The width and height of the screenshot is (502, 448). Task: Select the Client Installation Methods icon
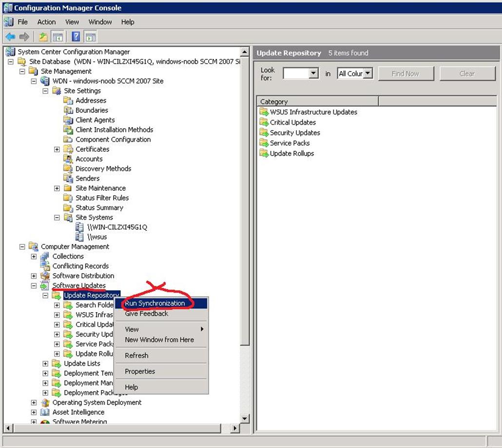pos(68,130)
